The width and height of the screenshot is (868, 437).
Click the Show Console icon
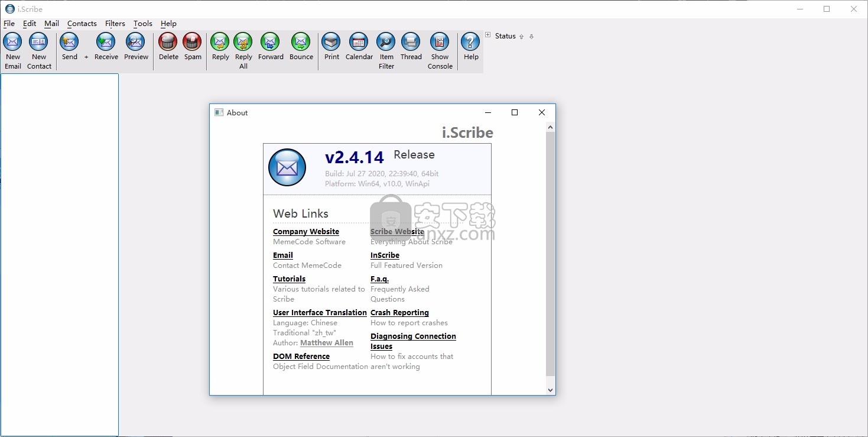point(440,42)
